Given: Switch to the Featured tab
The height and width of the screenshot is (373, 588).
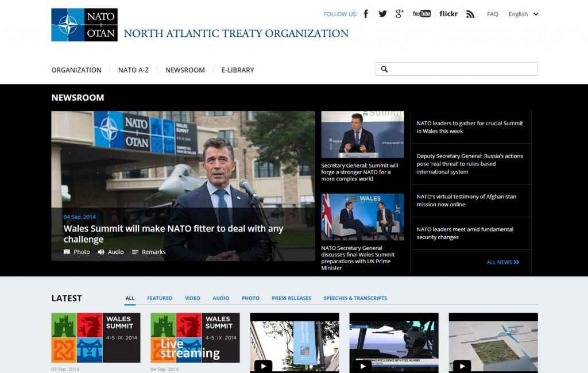Looking at the screenshot, I should pos(160,298).
